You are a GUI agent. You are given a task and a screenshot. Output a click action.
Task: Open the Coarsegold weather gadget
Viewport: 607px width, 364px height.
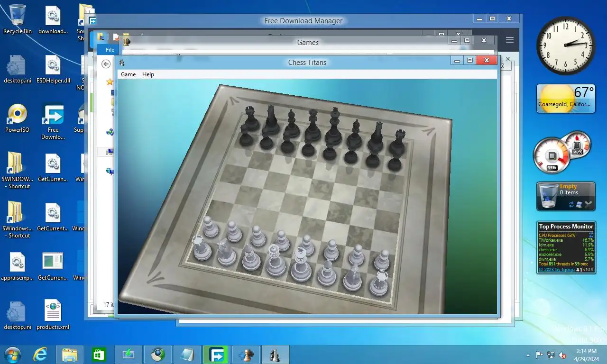tap(566, 99)
